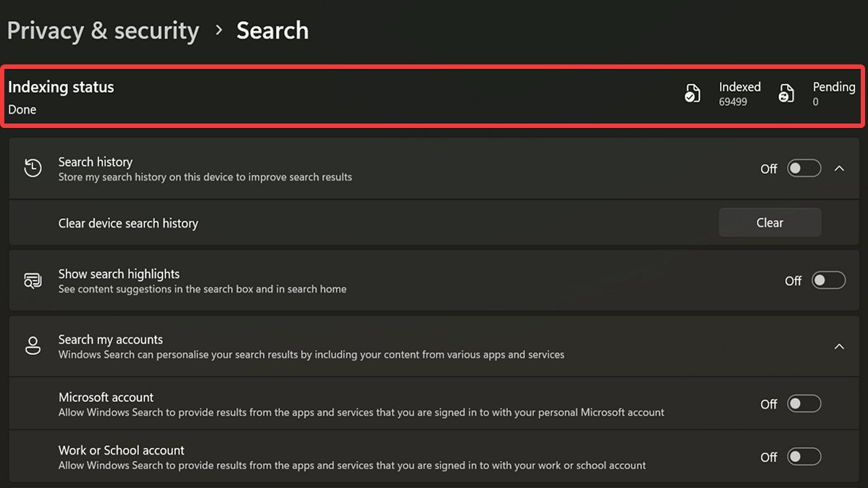
Task: Click the Indexed file checkmark icon
Action: click(693, 94)
